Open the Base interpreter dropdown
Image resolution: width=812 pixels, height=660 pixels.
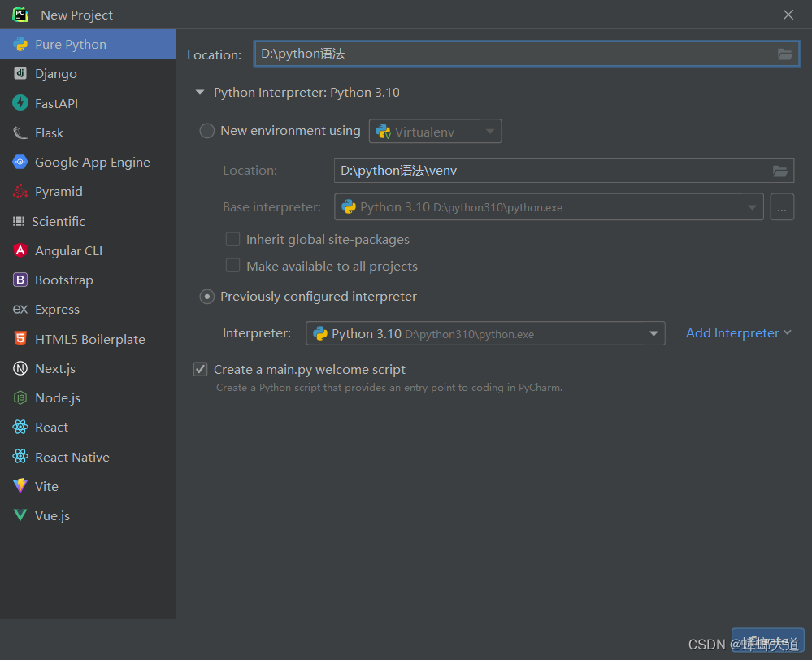(549, 207)
